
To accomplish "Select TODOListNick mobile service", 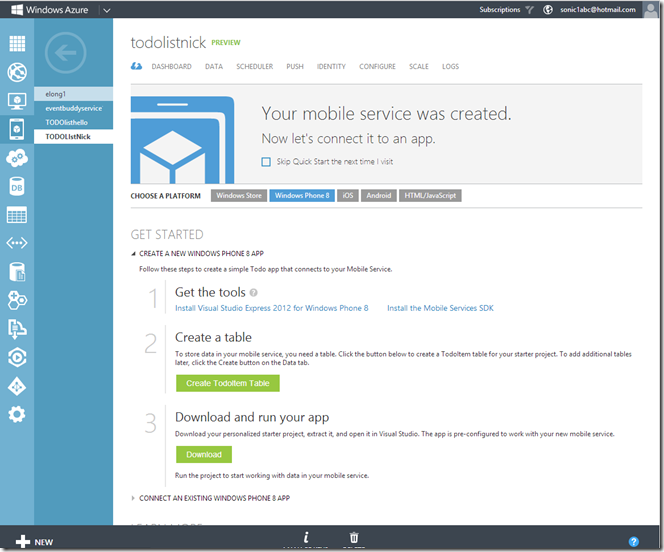I will pyautogui.click(x=73, y=137).
